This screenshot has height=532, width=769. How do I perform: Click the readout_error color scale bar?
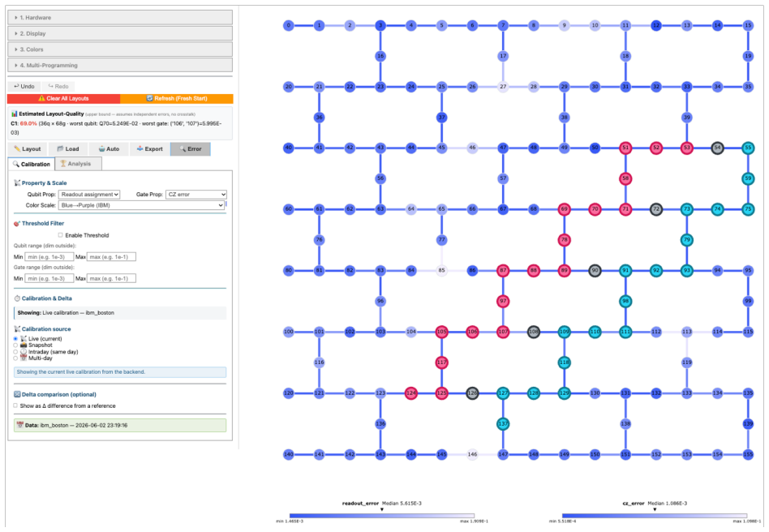tap(382, 516)
